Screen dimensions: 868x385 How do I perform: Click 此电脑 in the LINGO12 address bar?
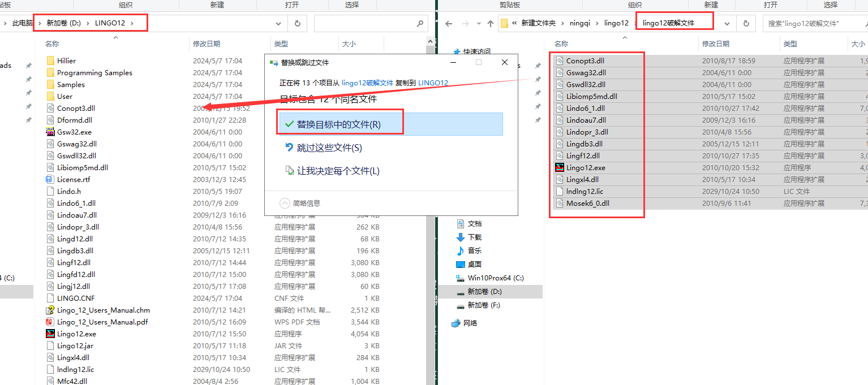coord(23,23)
